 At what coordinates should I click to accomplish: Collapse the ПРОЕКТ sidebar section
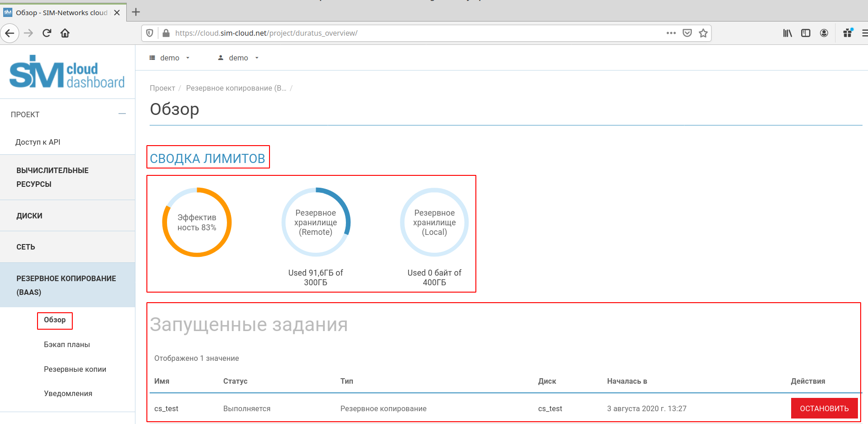[x=122, y=114]
